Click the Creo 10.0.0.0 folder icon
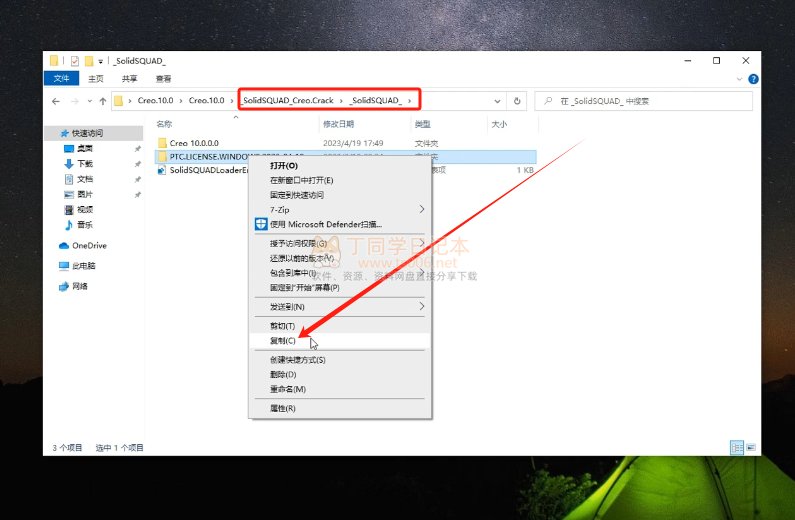 162,143
